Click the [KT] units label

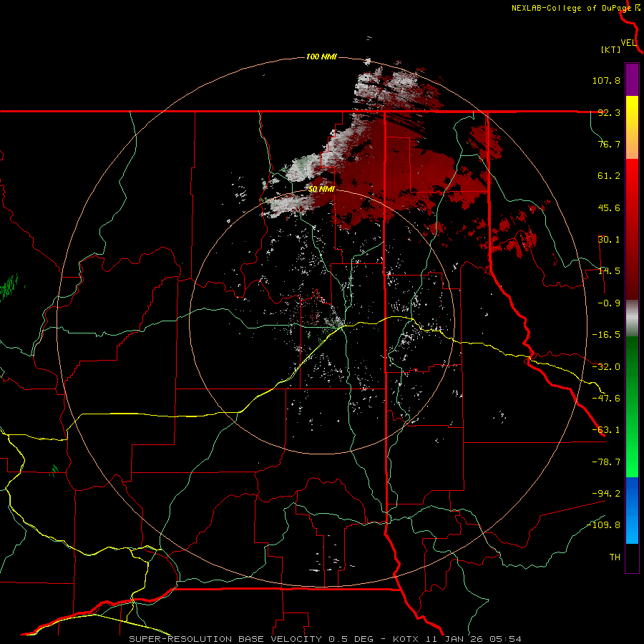(x=610, y=49)
